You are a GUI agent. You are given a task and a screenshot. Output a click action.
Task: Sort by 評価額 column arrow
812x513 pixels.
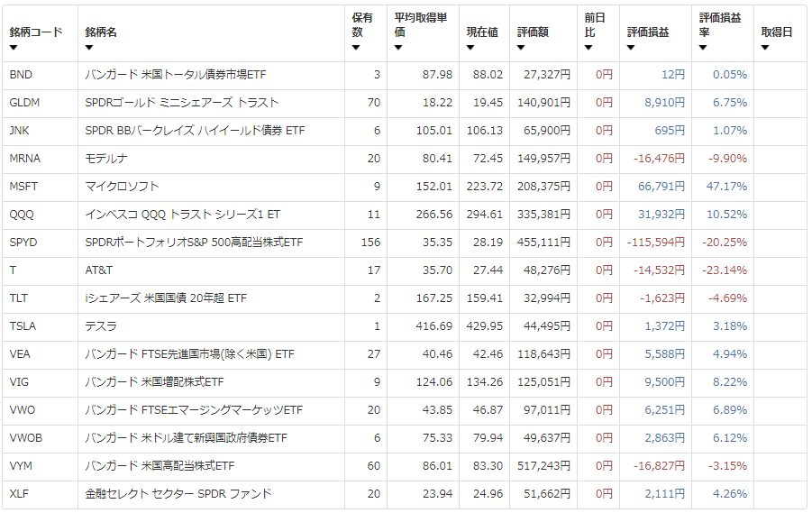(521, 48)
